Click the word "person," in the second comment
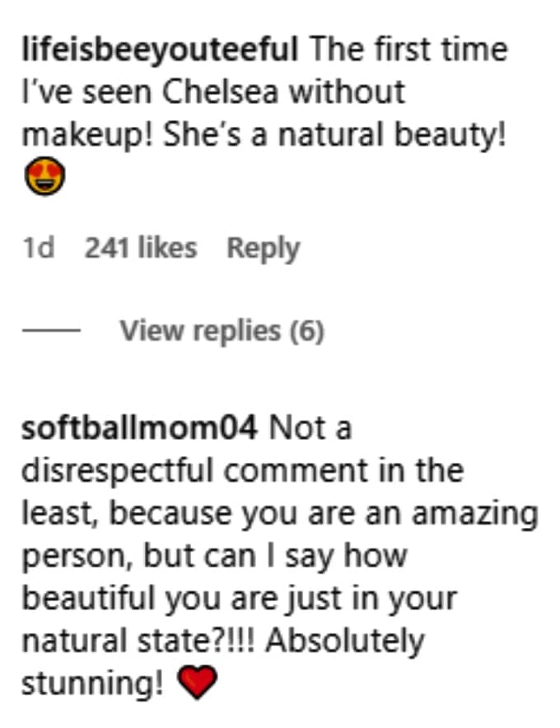The width and height of the screenshot is (560, 728). 76,556
